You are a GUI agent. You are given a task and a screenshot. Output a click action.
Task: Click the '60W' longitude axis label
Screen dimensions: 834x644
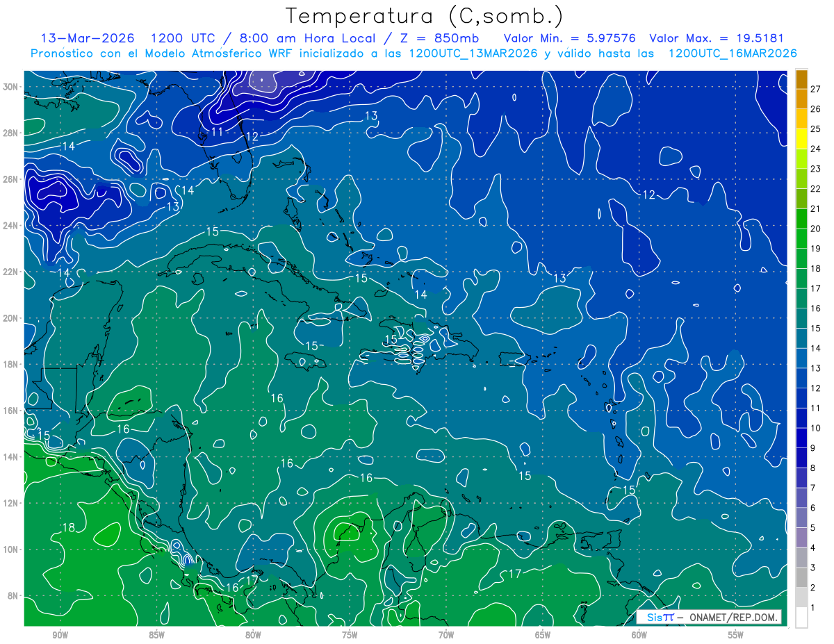pos(639,635)
